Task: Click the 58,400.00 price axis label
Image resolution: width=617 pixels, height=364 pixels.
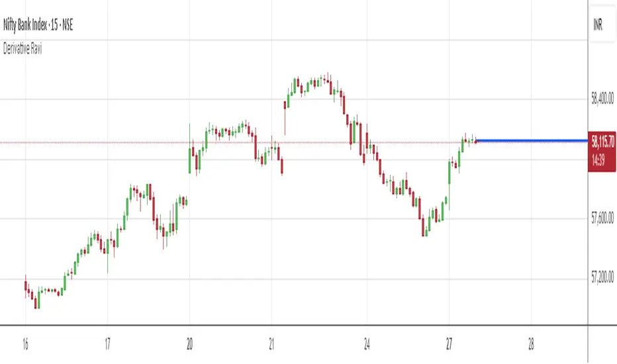Action: (x=603, y=100)
